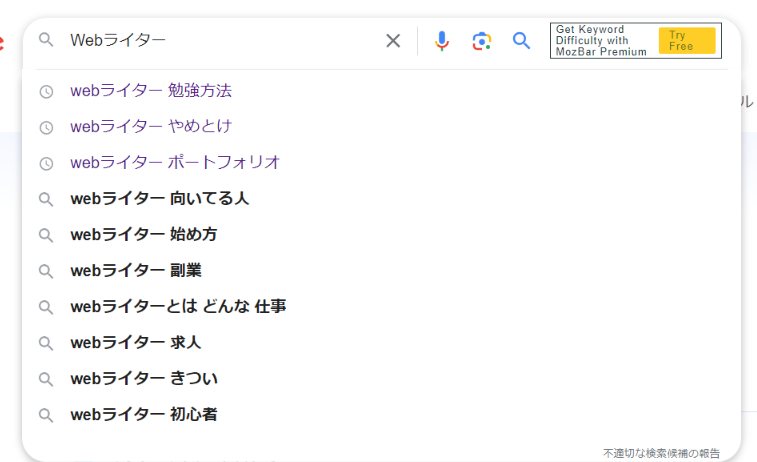Select suggestion webライター きつい
The width and height of the screenshot is (757, 462).
(144, 379)
